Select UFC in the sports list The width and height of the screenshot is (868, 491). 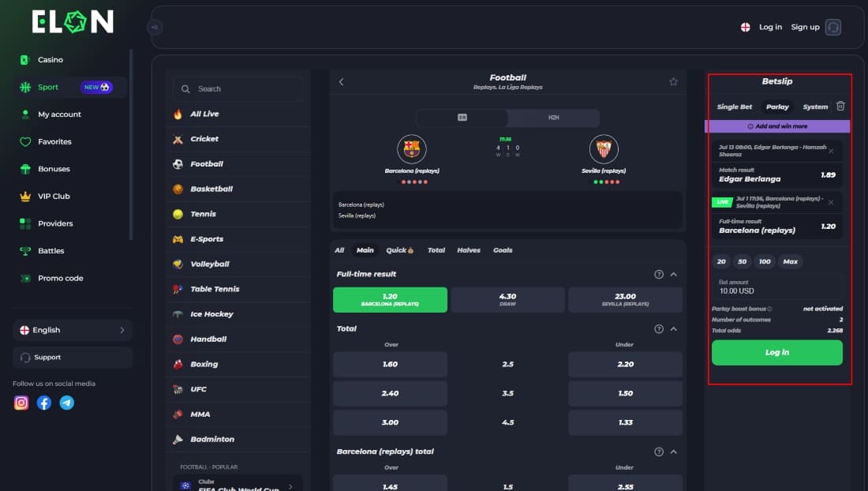click(238, 389)
